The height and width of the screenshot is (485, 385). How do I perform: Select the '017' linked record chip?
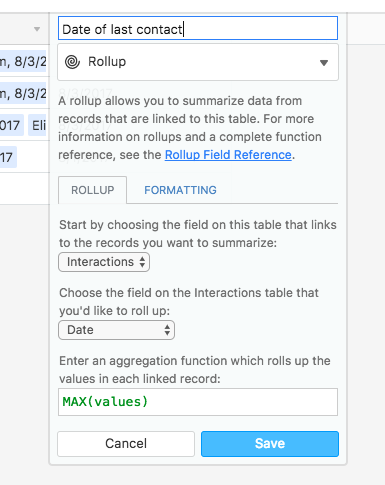point(12,125)
